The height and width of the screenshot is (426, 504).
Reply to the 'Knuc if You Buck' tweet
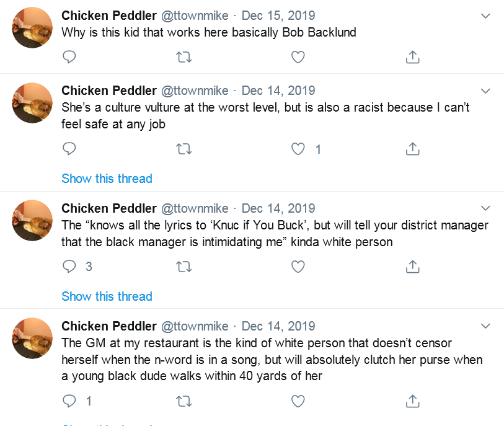(x=69, y=267)
